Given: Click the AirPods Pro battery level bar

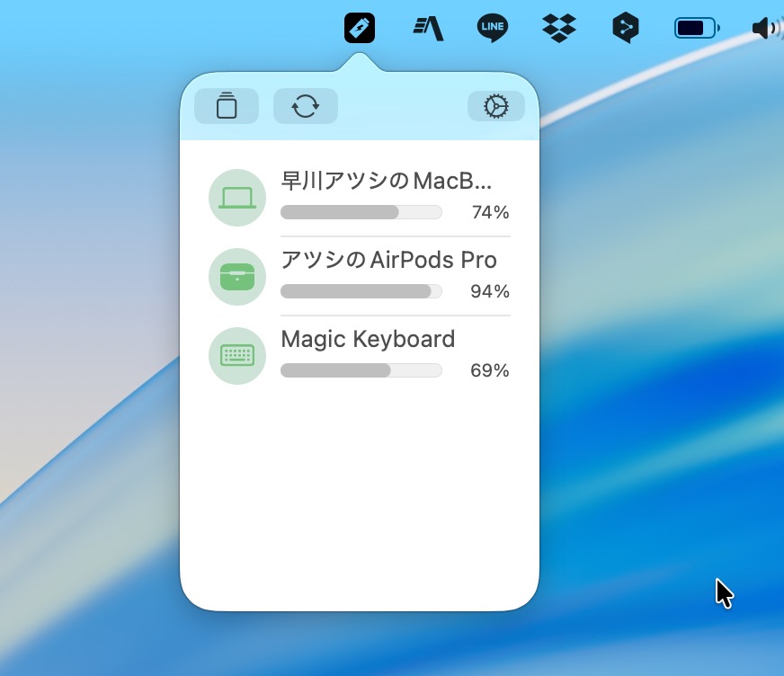Looking at the screenshot, I should point(361,291).
